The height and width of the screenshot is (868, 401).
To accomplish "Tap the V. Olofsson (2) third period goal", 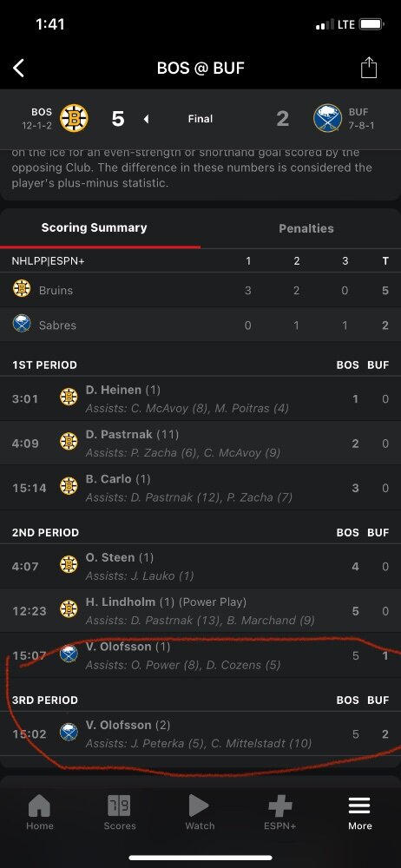I will [200, 734].
